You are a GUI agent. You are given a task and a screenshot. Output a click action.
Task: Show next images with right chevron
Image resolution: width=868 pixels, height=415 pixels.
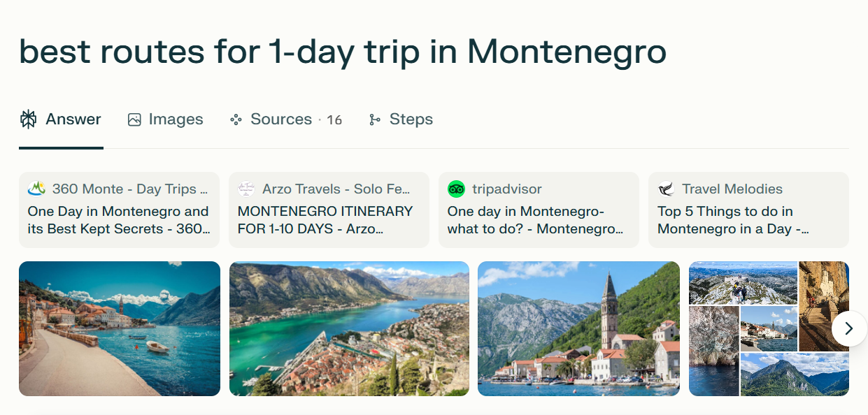coord(848,328)
